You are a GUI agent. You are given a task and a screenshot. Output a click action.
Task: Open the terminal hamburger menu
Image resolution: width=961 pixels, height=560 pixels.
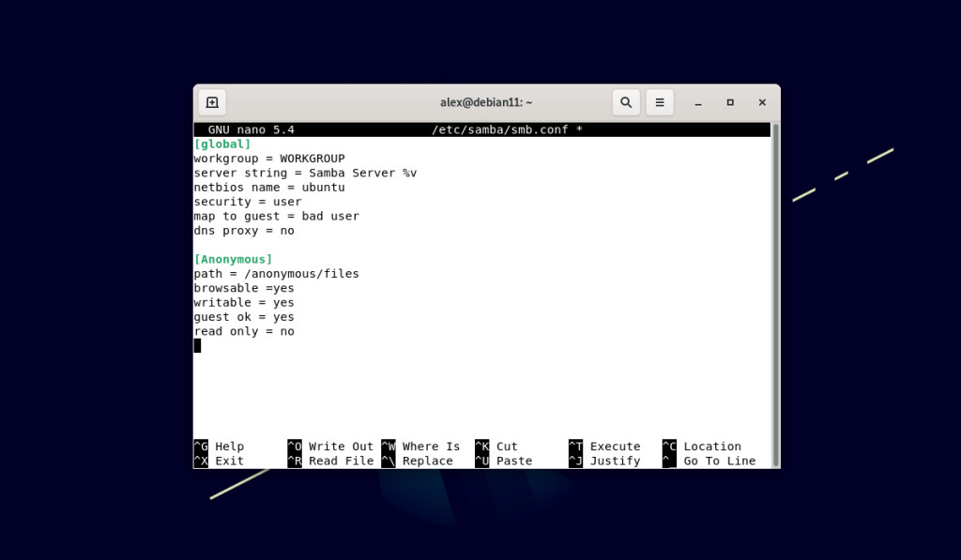click(x=660, y=102)
